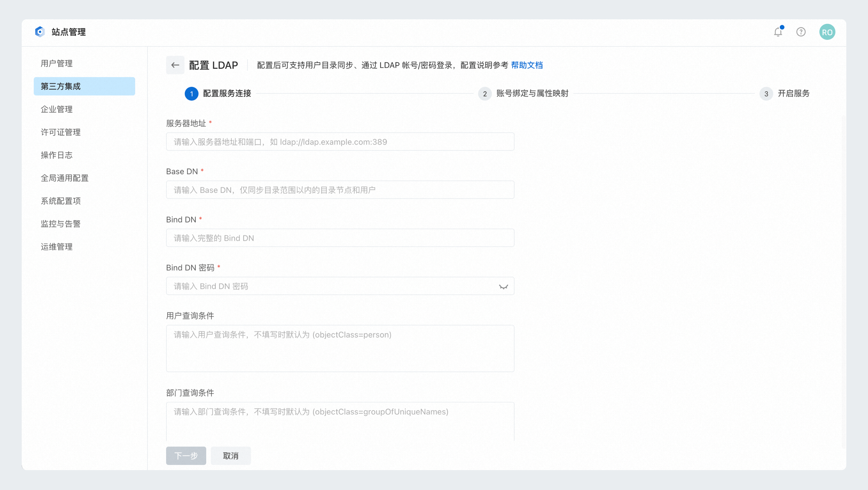Click the Bind DN 密码 field label
Image resolution: width=868 pixels, height=490 pixels.
190,268
